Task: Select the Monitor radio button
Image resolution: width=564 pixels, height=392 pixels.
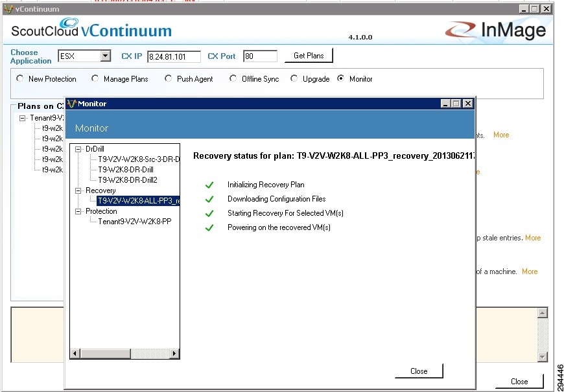Action: [340, 78]
